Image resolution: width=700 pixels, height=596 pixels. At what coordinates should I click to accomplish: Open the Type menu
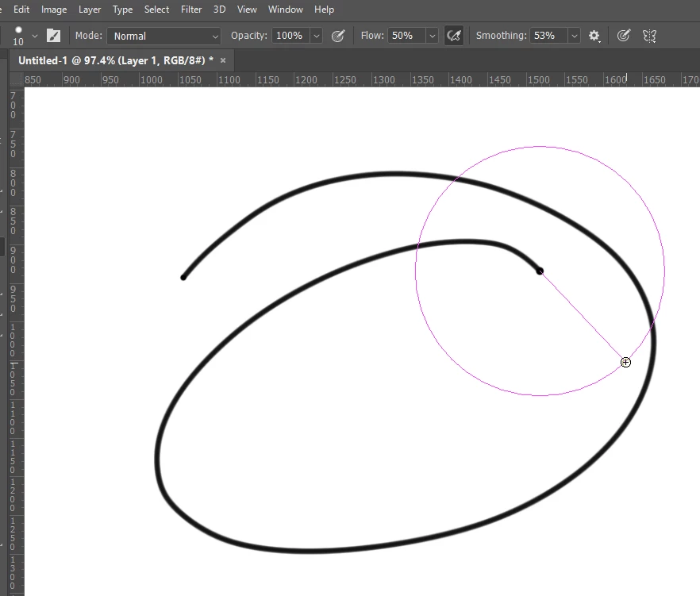click(123, 10)
